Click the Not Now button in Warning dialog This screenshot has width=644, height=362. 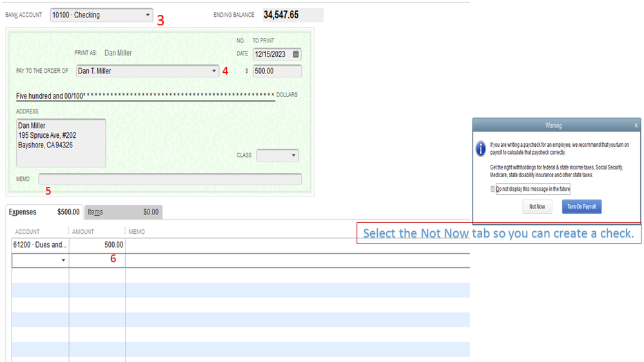537,207
